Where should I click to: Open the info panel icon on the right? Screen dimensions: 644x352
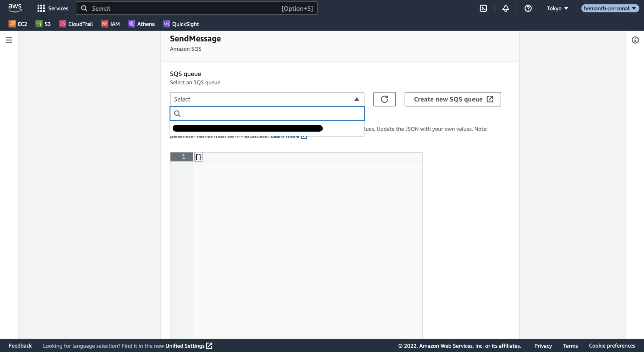pos(636,40)
